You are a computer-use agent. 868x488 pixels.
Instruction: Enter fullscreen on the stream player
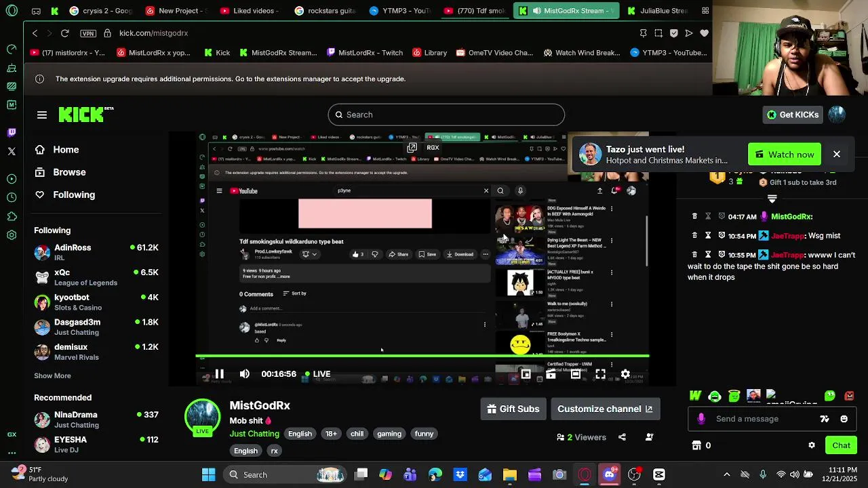tap(600, 374)
